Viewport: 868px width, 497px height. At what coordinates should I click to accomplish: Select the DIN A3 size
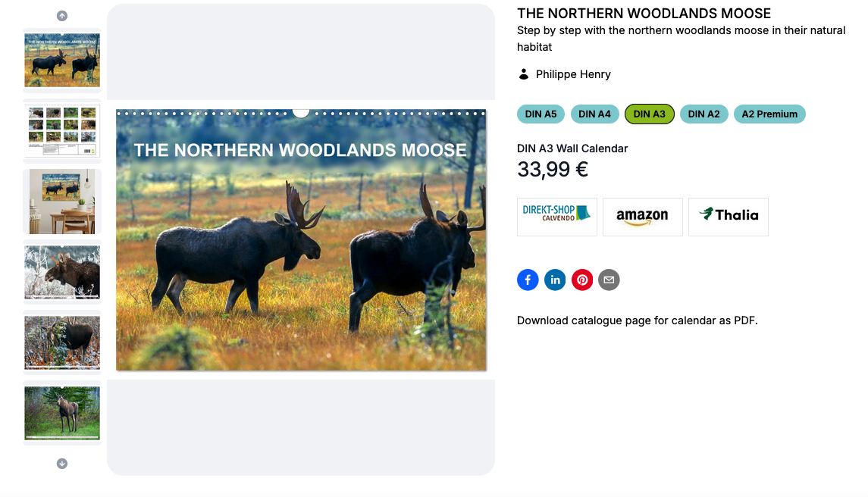click(x=649, y=114)
